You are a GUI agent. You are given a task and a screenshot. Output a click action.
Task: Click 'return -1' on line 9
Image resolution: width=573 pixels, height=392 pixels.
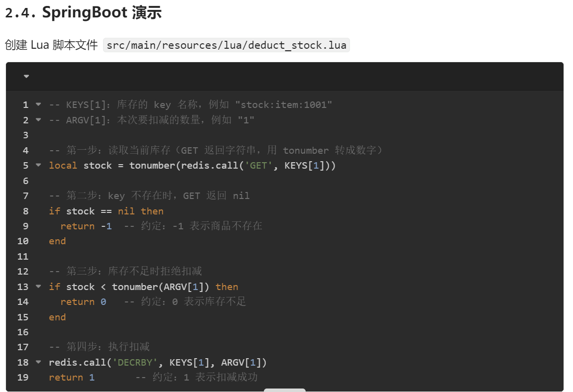tap(86, 226)
